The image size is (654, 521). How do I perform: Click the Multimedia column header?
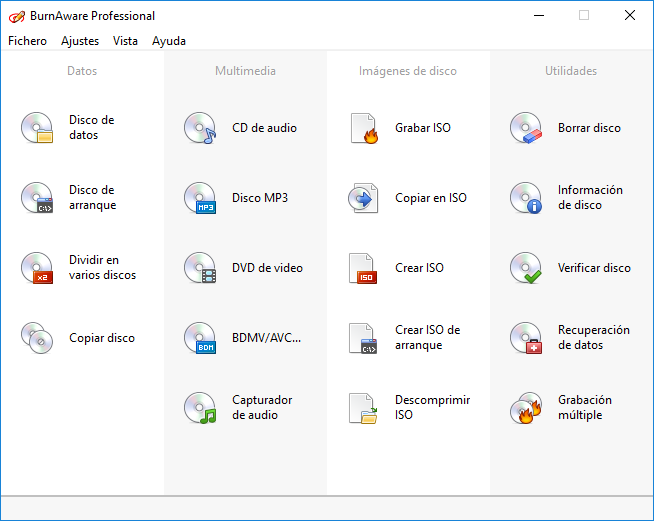245,71
